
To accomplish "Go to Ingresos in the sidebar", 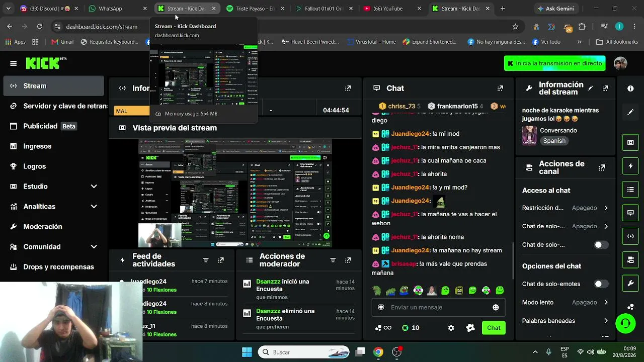I will [53, 146].
